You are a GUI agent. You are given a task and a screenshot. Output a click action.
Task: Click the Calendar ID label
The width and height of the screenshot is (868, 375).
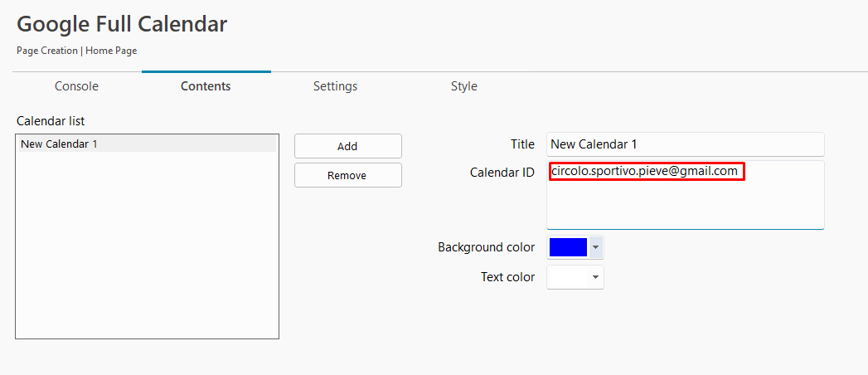coord(502,173)
